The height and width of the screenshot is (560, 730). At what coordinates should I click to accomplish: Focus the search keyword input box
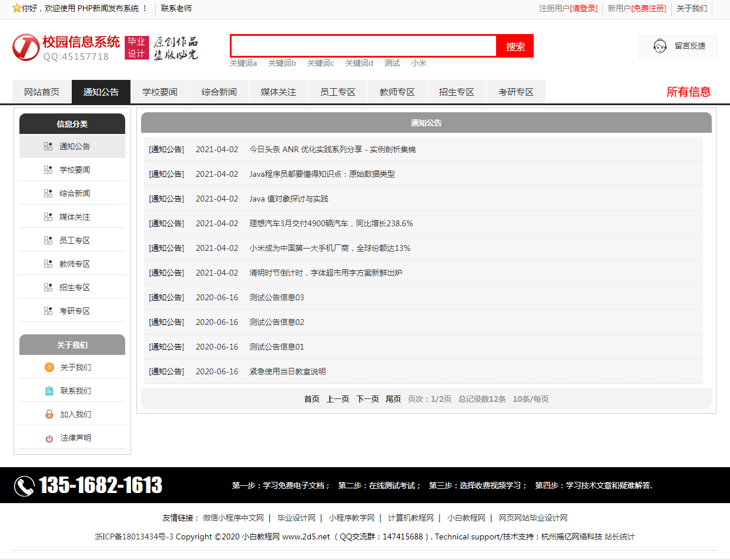click(364, 46)
